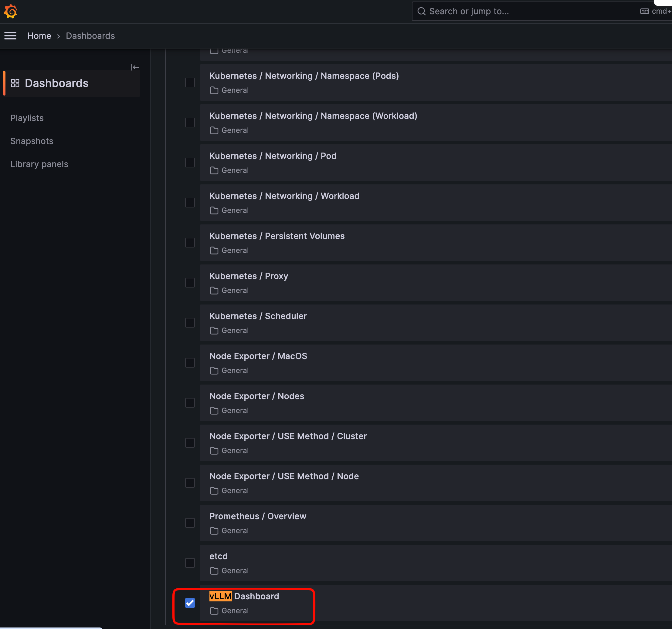Click the Home breadcrumb
Screen dimensions: 672x629
(x=39, y=36)
